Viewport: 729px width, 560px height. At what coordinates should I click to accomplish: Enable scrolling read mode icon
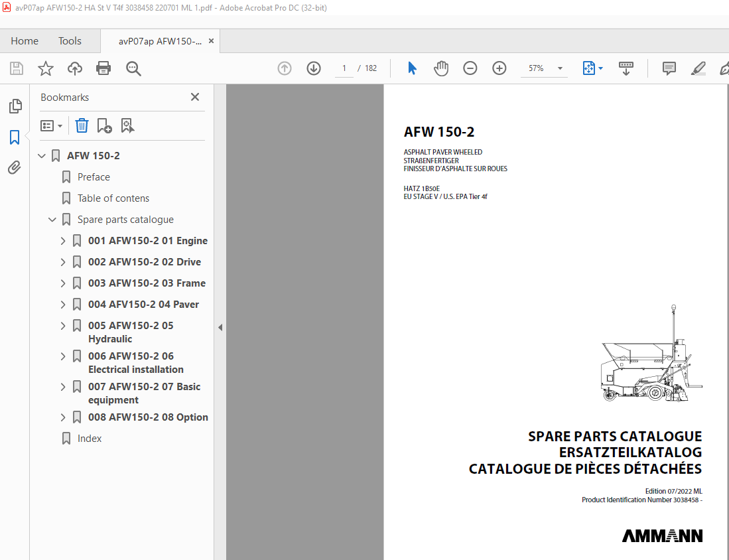(x=626, y=68)
